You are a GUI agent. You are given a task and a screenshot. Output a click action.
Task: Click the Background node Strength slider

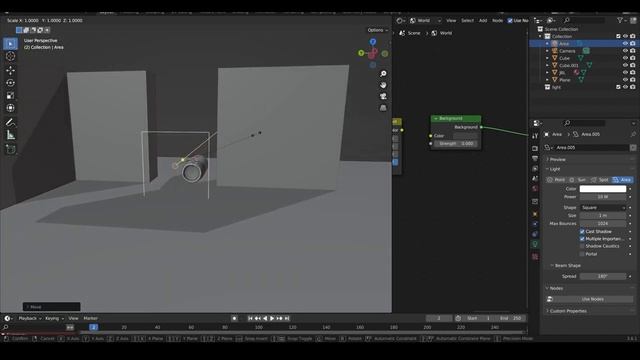456,144
